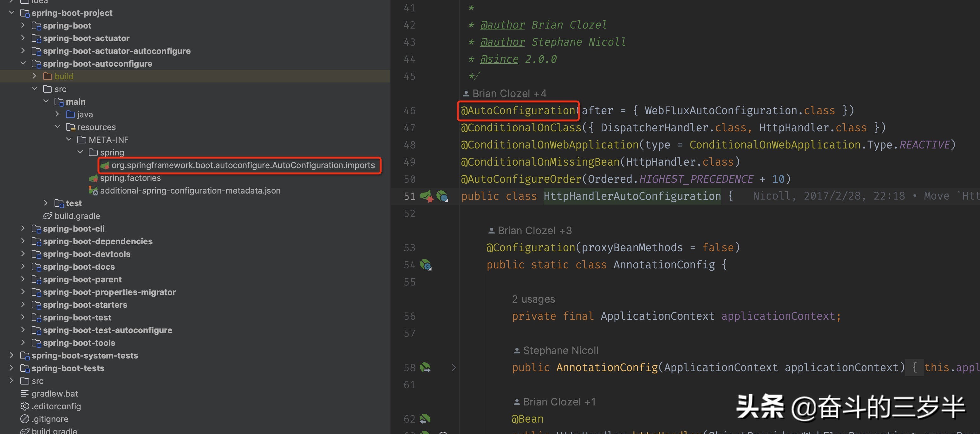This screenshot has width=980, height=434.
Task: Select the spring-boot-starters module
Action: pyautogui.click(x=85, y=305)
